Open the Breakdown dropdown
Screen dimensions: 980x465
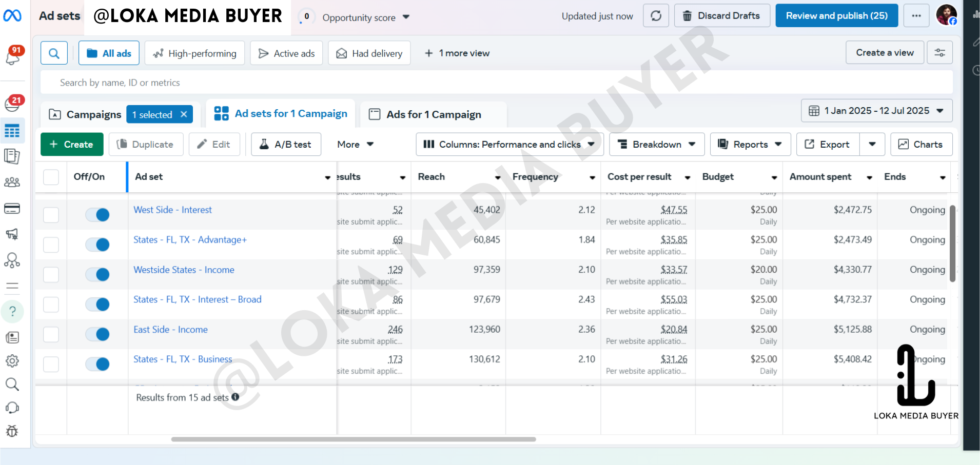click(656, 145)
